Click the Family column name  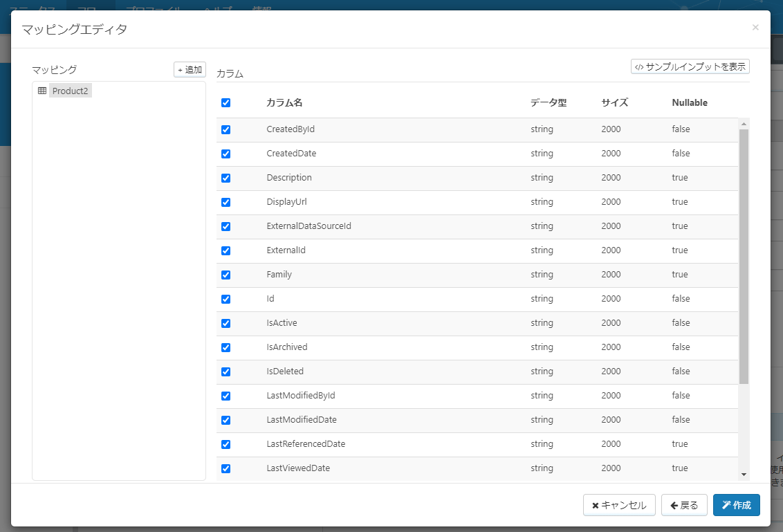pos(279,274)
